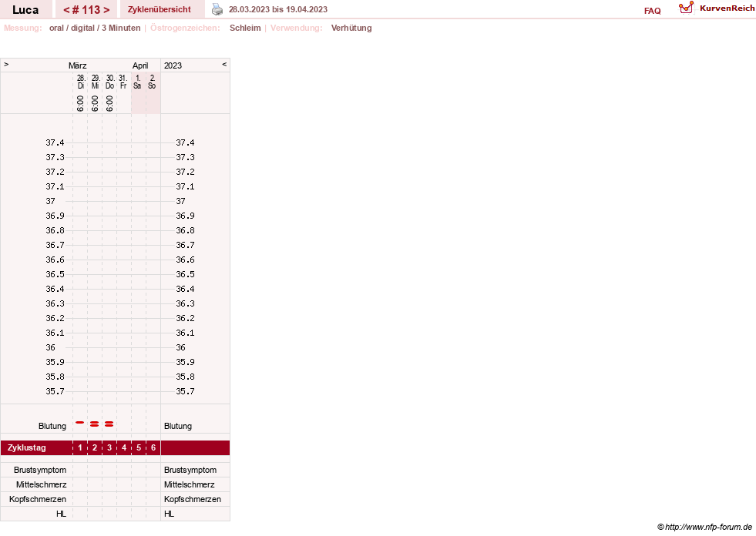Click the left 37.4 temperature label

point(55,142)
